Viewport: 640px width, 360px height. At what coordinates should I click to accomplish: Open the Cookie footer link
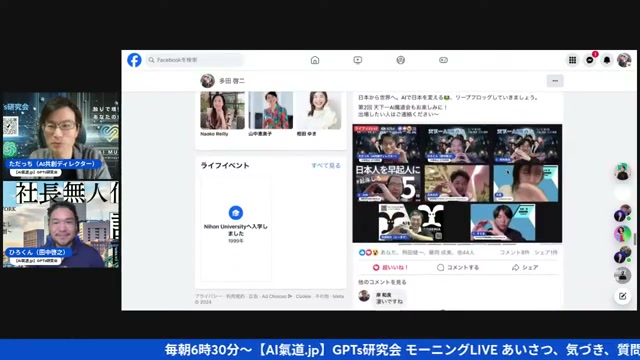point(303,296)
